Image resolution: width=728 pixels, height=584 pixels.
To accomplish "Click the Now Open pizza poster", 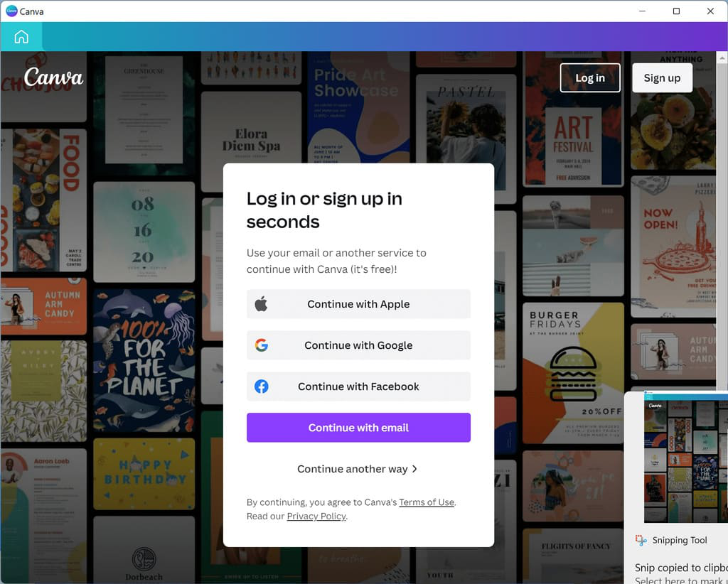I will pos(673,247).
